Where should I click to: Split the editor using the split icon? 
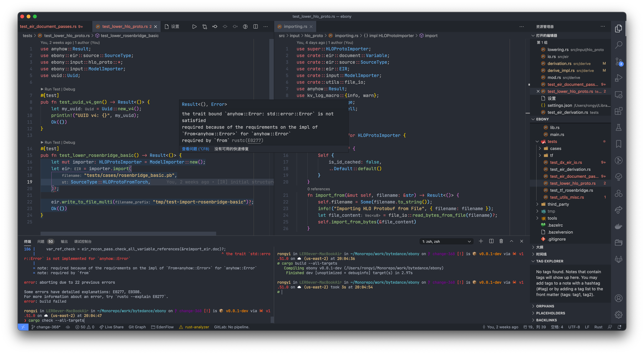coord(255,26)
